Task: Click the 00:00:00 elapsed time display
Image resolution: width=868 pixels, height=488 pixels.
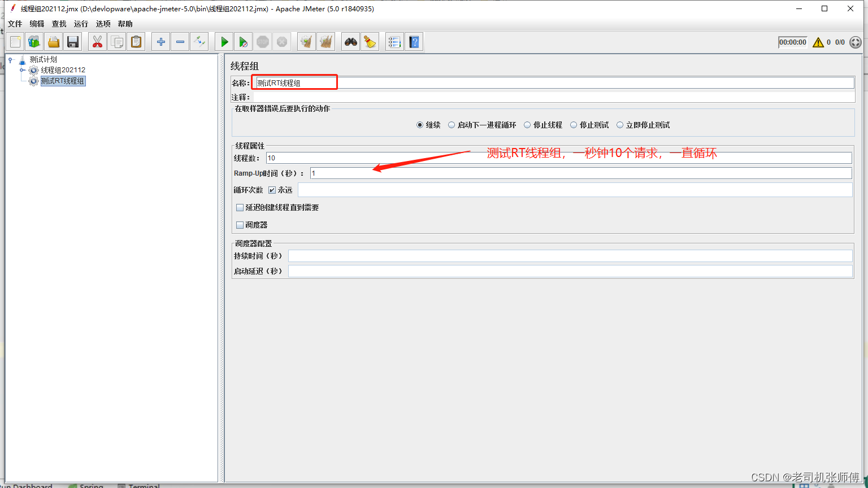Action: [793, 42]
